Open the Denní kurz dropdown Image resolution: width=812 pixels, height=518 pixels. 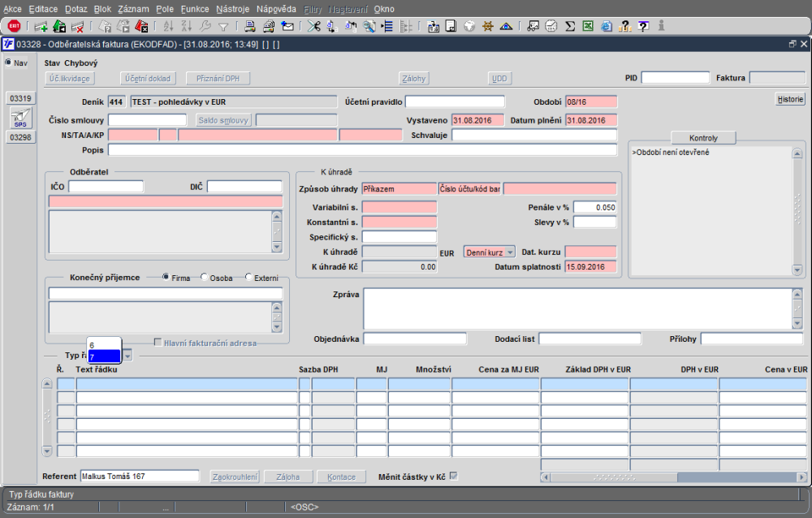490,253
